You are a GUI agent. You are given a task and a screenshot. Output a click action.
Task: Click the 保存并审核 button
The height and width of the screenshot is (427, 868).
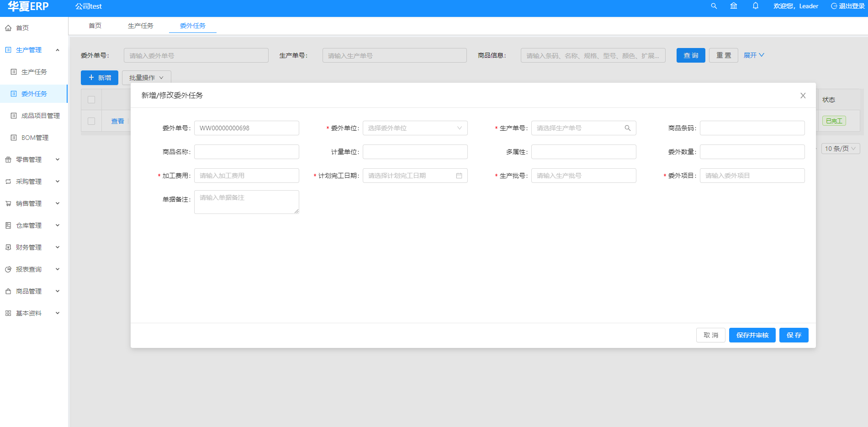click(x=752, y=335)
